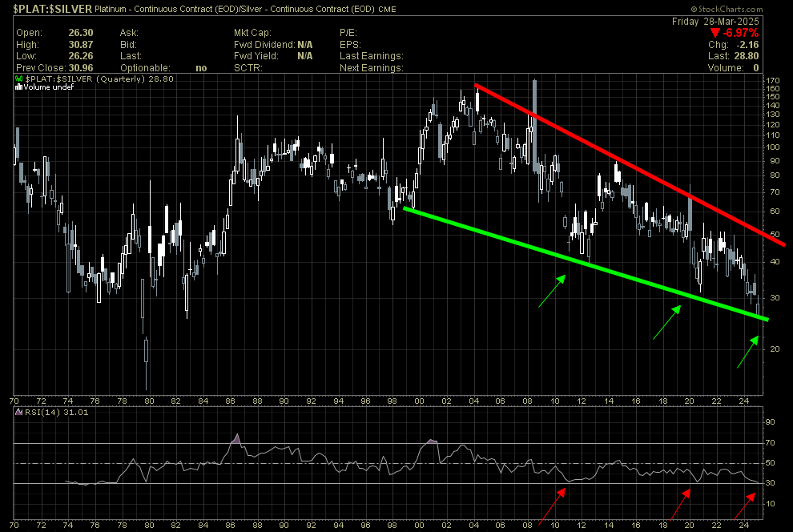793x532 pixels.
Task: Click the Prev Close value 30.96
Action: tap(80, 68)
